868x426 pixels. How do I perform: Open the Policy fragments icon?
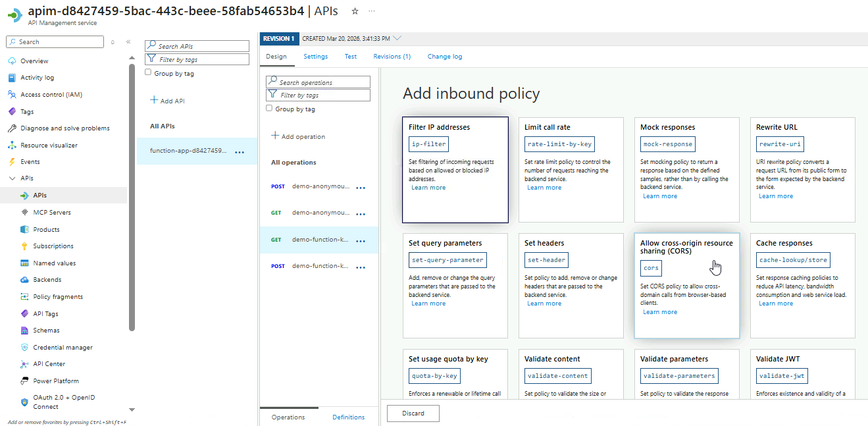24,297
